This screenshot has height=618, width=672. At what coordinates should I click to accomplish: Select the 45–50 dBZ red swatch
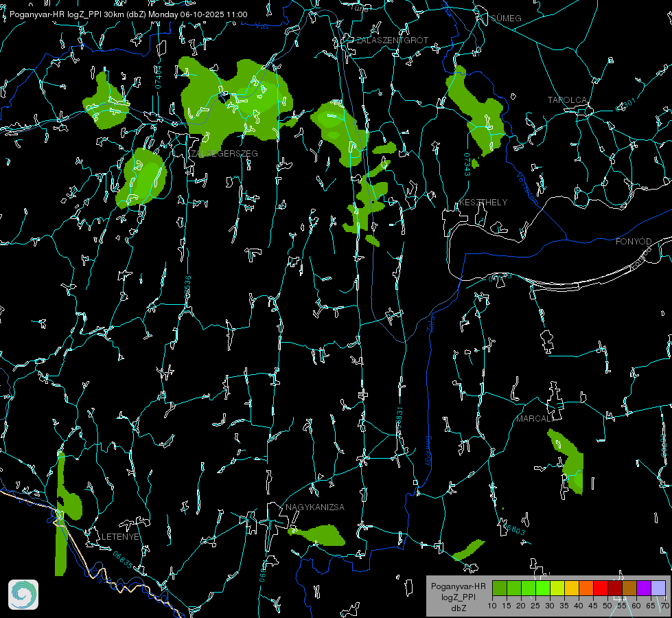click(x=601, y=588)
